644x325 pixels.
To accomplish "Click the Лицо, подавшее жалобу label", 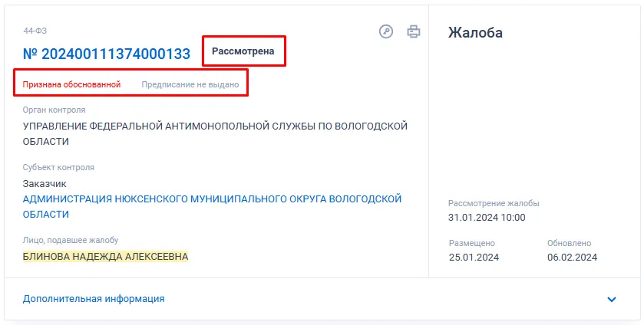I will (x=71, y=240).
